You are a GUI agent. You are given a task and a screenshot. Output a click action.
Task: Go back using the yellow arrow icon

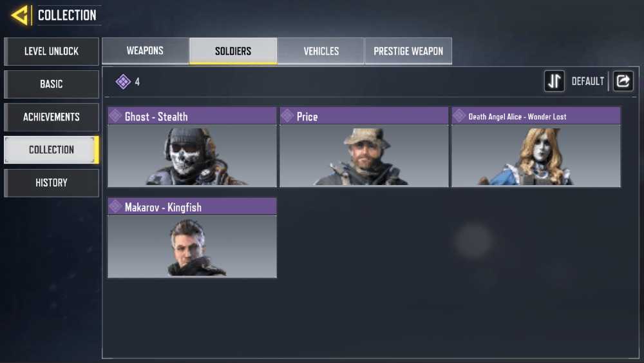point(20,15)
